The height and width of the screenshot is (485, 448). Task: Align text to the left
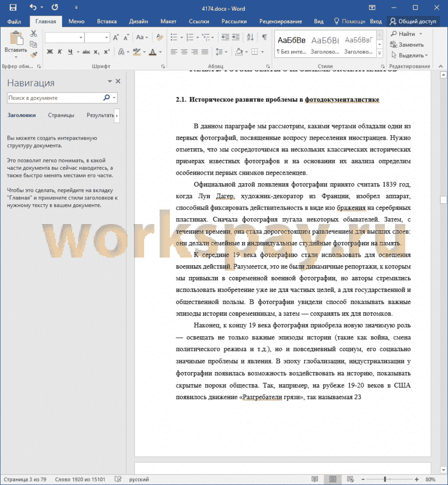tap(174, 52)
